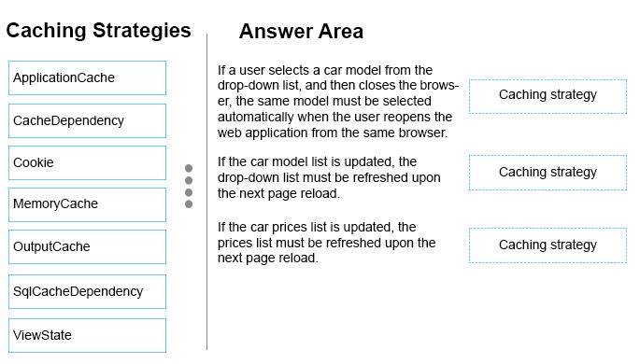Choose the MemoryCache strategy box
The image size is (640, 364).
click(x=87, y=205)
